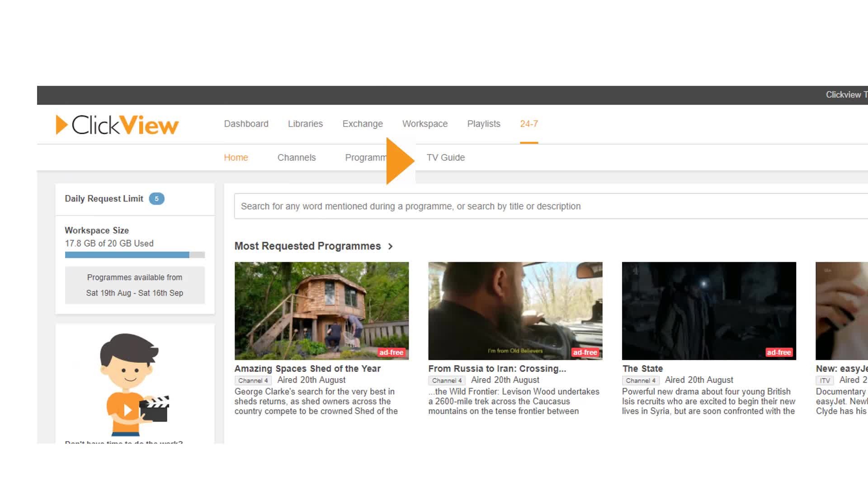Select the 24-7 navigation item

(529, 124)
